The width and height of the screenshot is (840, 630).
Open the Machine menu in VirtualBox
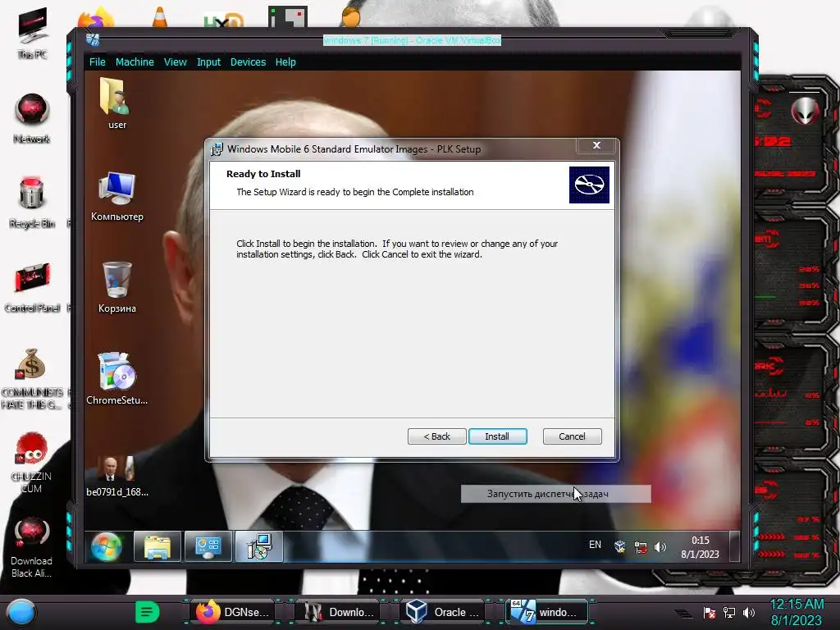pos(135,62)
